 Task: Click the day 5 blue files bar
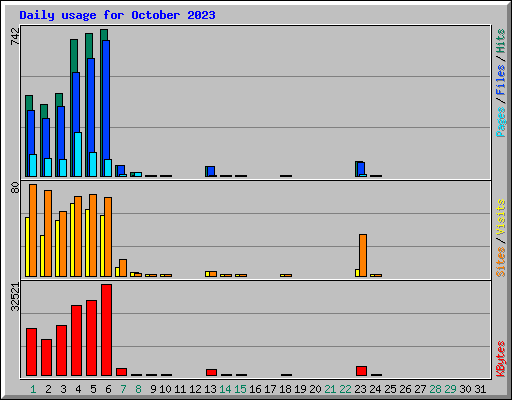pyautogui.click(x=91, y=105)
